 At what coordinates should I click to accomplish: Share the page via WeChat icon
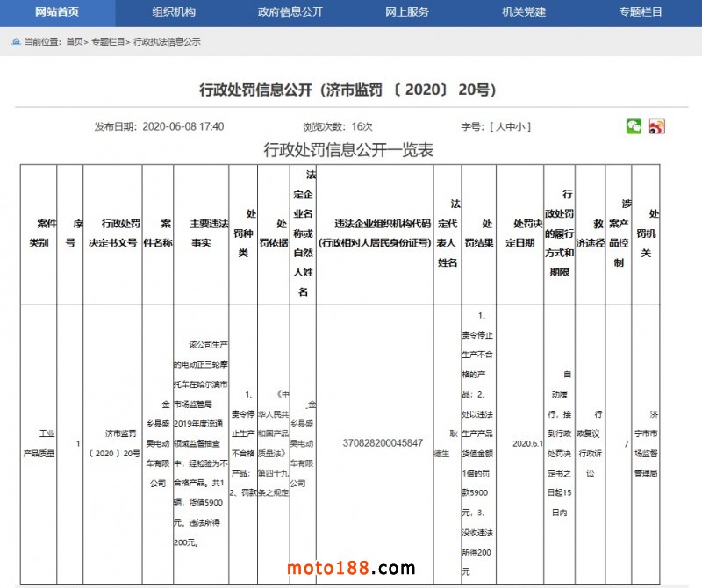click(x=634, y=127)
